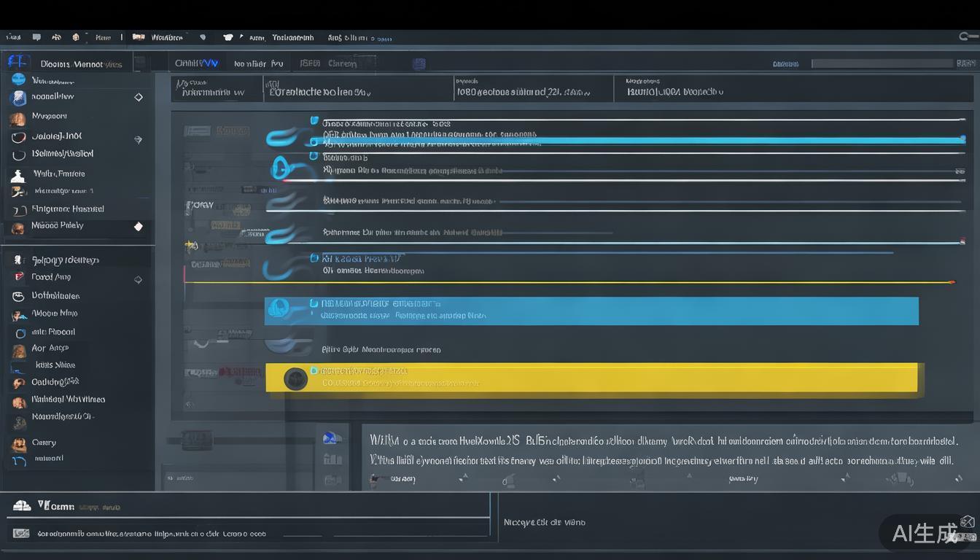The image size is (980, 560).
Task: Tick the blue checkbox on the blue bar row
Action: (314, 303)
